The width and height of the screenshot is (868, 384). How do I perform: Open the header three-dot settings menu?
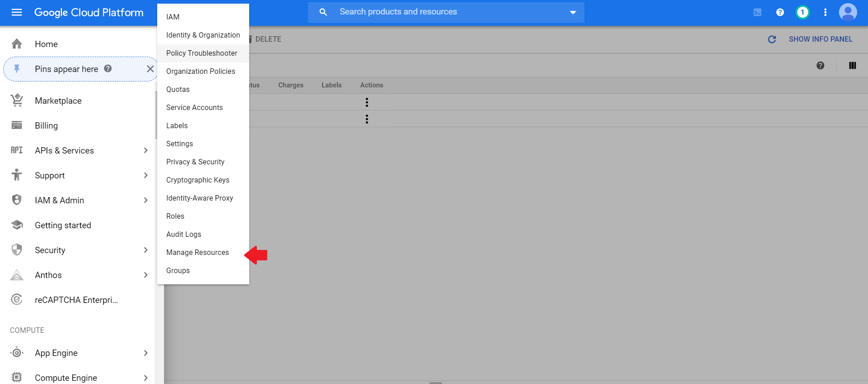(x=825, y=12)
